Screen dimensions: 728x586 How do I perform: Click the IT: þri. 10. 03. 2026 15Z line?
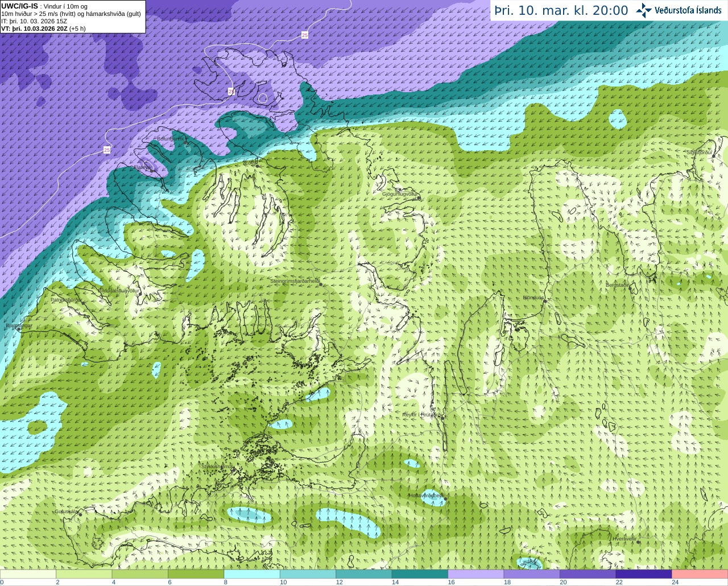(34, 21)
